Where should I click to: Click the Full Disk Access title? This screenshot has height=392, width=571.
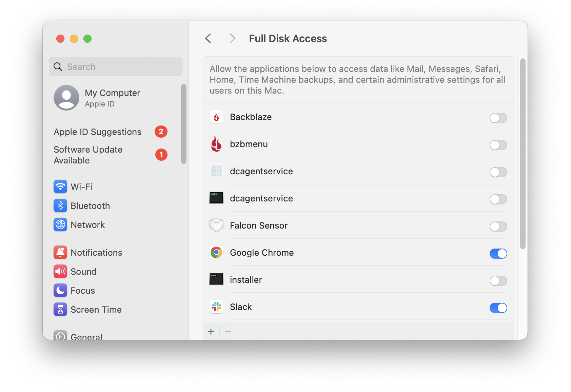point(288,38)
